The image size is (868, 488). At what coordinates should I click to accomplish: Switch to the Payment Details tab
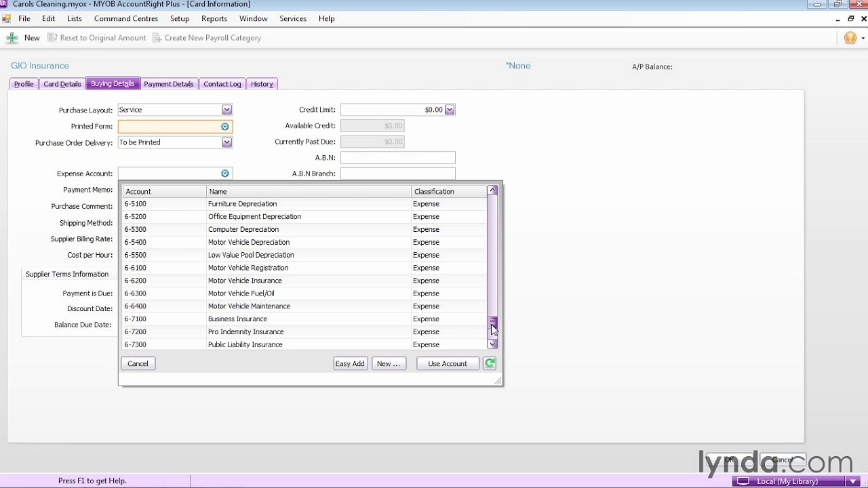(x=169, y=84)
